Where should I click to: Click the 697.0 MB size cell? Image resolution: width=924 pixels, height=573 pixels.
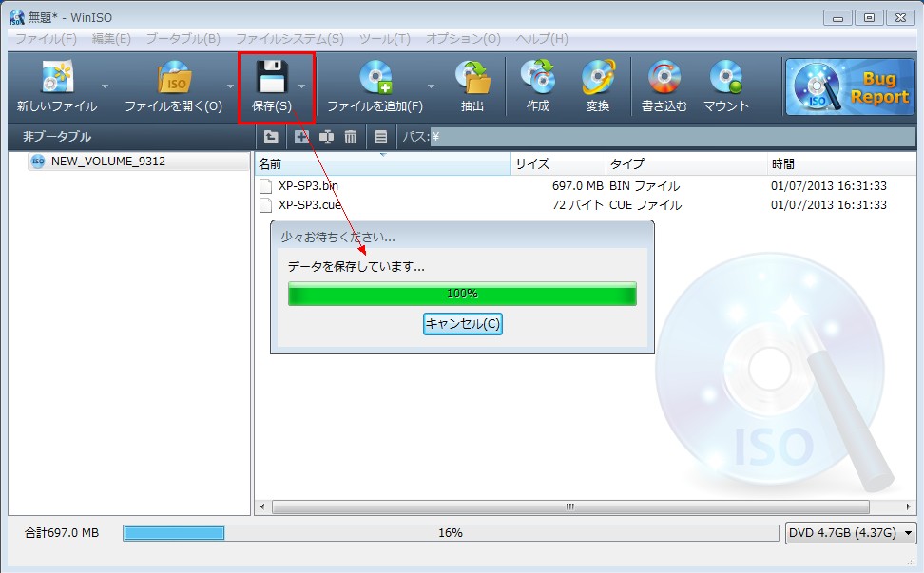(578, 186)
